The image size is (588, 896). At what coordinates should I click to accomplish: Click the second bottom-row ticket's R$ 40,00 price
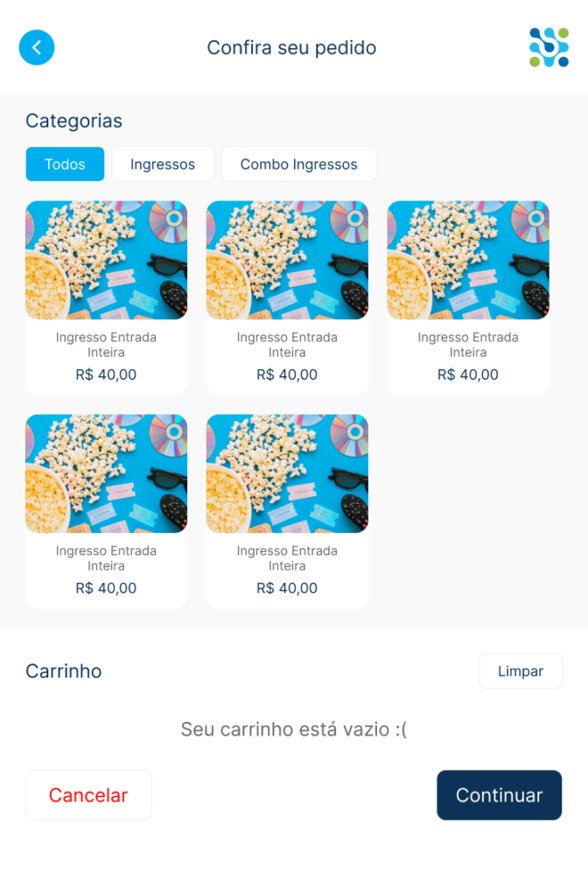[287, 589]
